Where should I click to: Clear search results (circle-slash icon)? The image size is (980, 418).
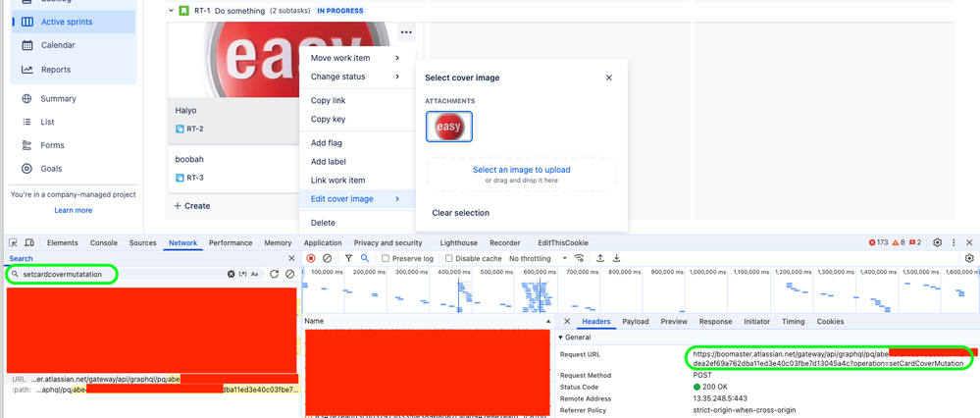click(x=290, y=275)
